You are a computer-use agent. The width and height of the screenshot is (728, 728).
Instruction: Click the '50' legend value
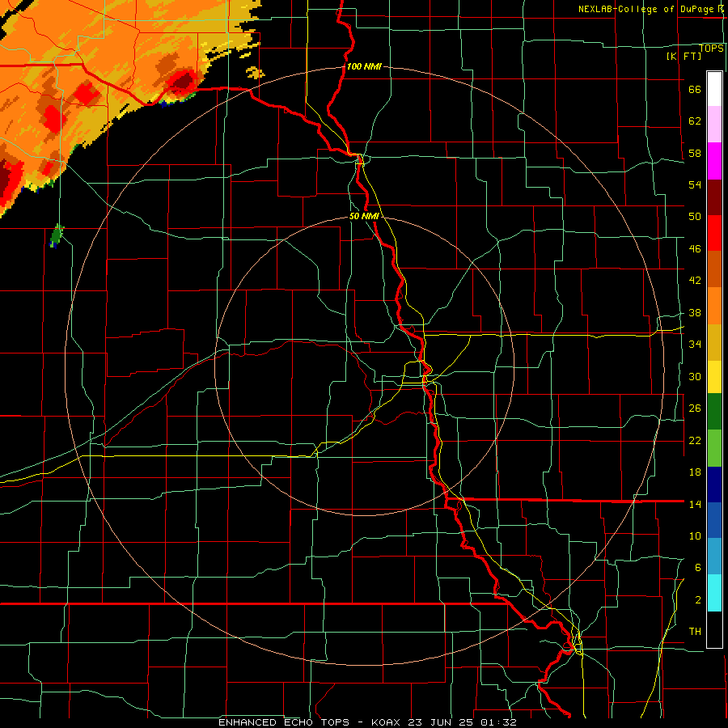pyautogui.click(x=695, y=216)
